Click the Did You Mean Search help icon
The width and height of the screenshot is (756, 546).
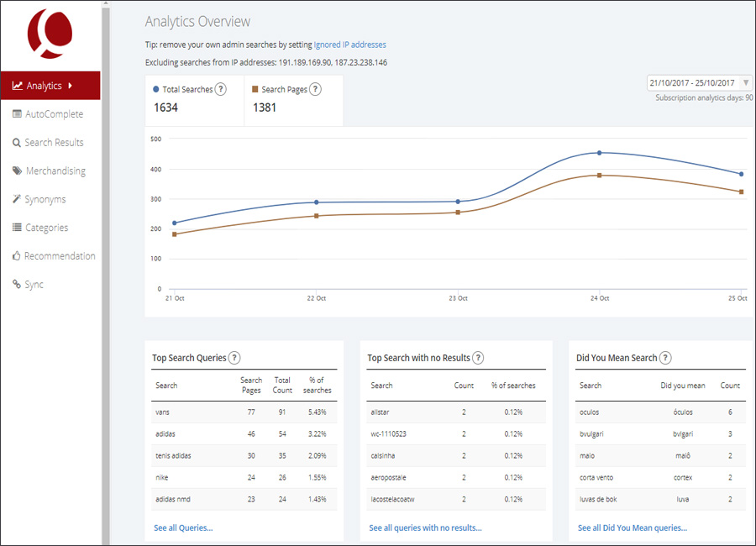pyautogui.click(x=665, y=358)
